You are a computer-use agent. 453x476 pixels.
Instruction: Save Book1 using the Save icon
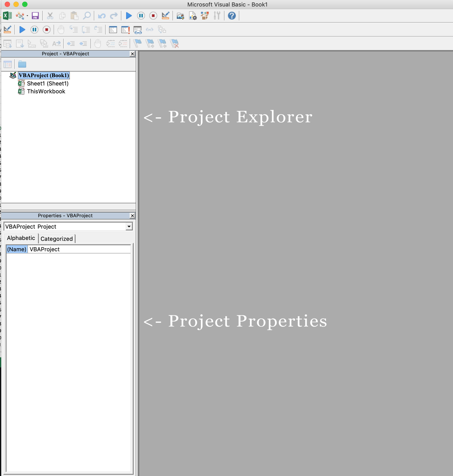point(35,16)
